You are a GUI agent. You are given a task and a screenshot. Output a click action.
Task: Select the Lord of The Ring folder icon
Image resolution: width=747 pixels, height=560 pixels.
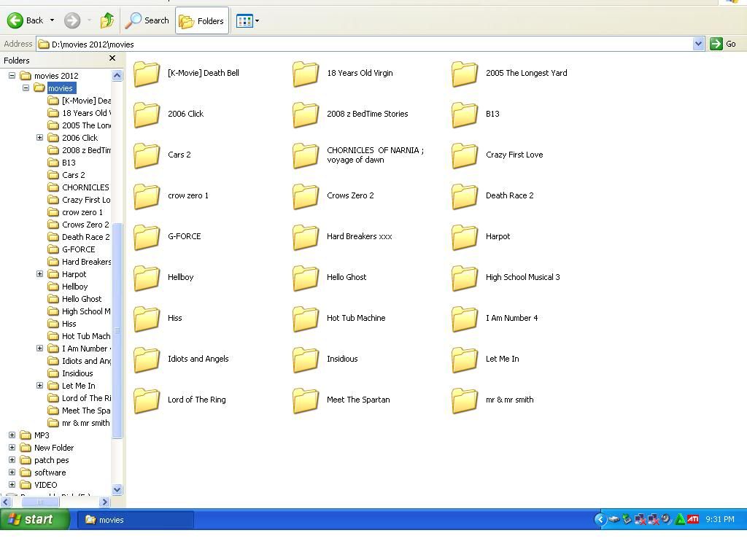pos(147,402)
